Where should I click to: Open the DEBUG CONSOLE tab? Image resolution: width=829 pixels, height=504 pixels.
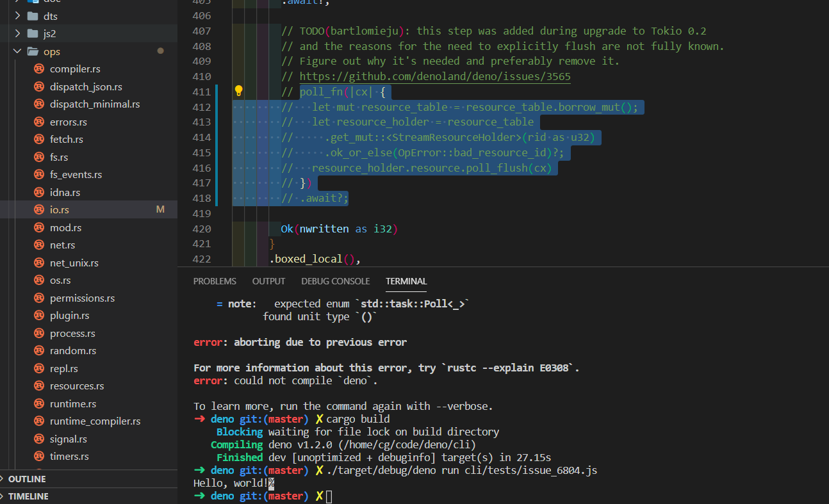pyautogui.click(x=335, y=281)
